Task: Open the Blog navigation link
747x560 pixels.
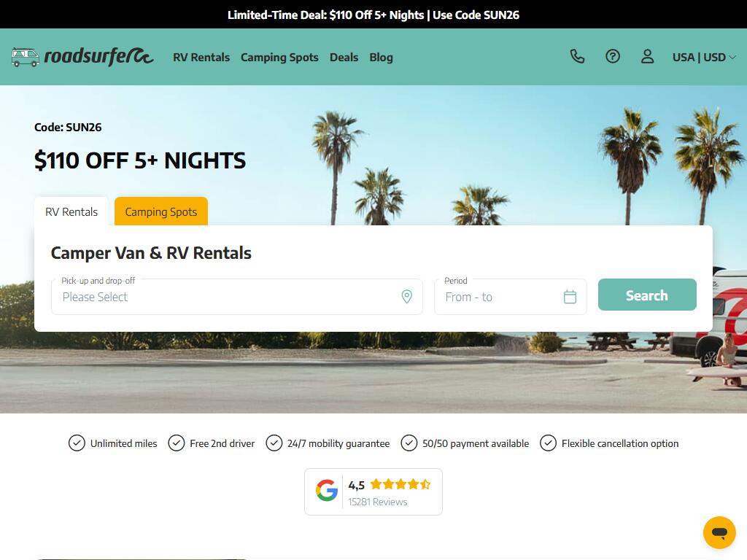Action: pos(381,57)
